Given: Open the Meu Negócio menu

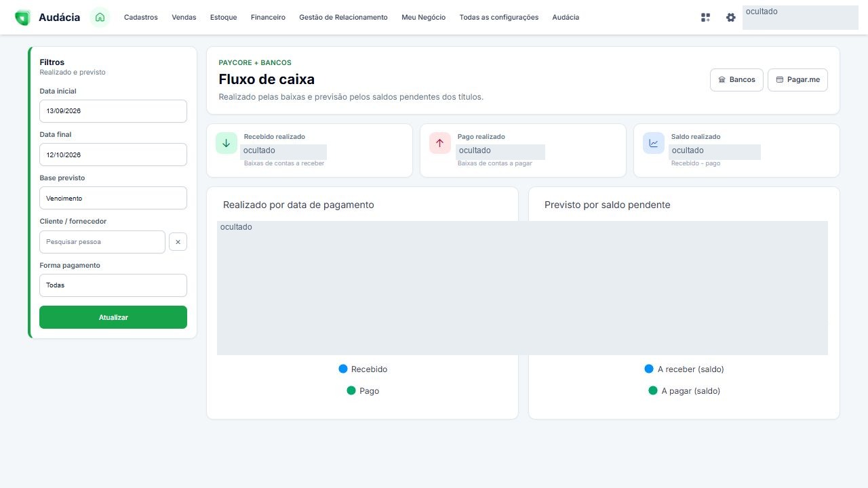Looking at the screenshot, I should [423, 18].
